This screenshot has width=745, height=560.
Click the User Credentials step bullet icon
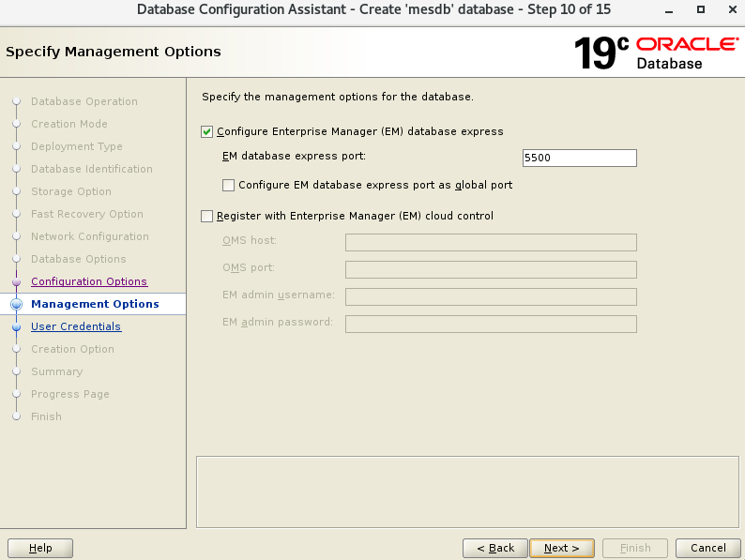click(16, 327)
